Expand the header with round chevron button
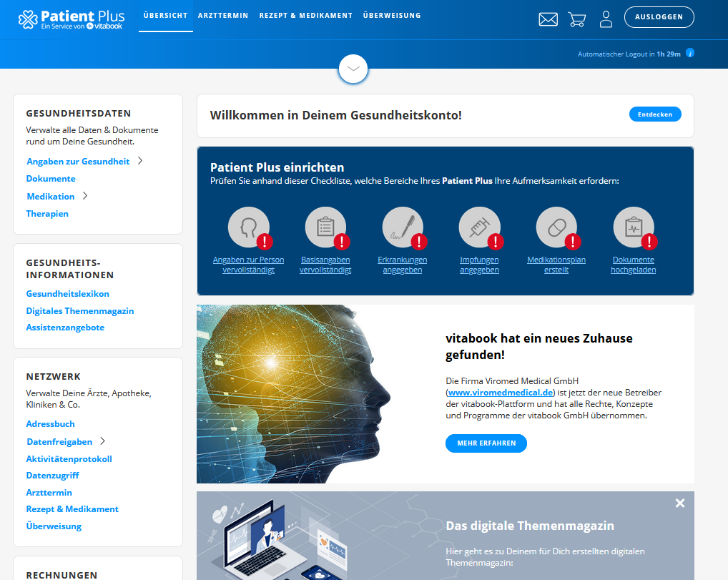Image resolution: width=728 pixels, height=580 pixels. coord(353,69)
